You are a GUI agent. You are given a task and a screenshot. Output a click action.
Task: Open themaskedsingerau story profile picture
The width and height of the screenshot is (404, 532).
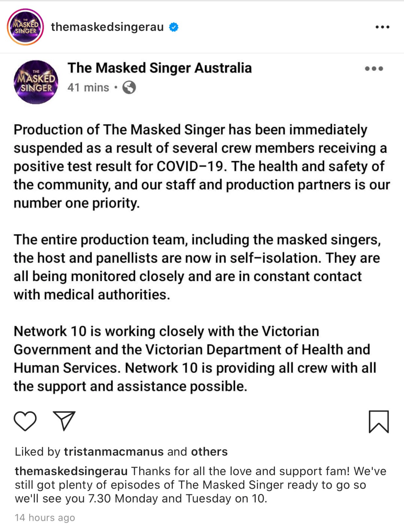25,27
